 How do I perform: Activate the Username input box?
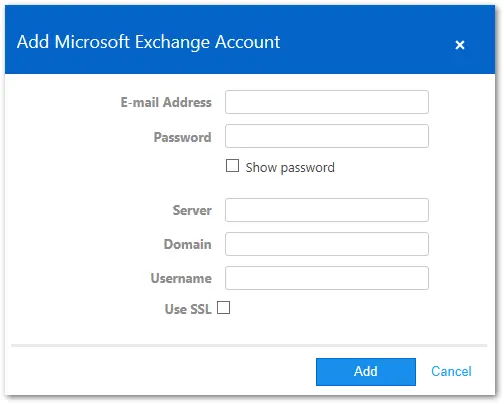pyautogui.click(x=327, y=278)
